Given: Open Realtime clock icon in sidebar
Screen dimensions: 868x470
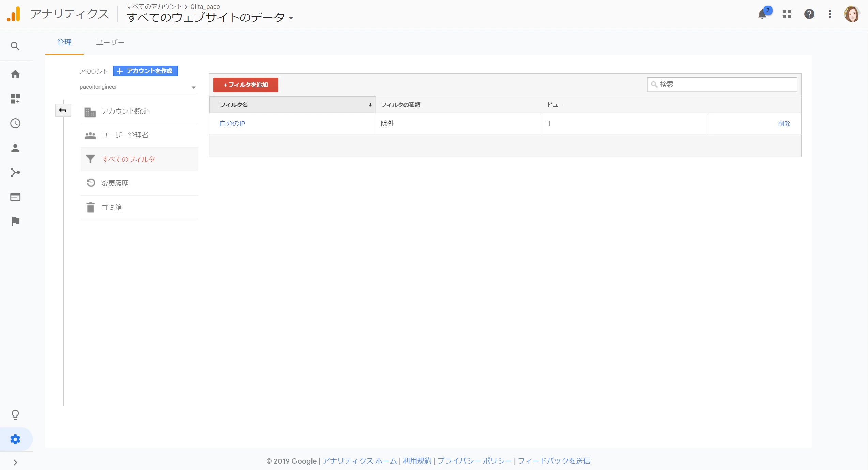Looking at the screenshot, I should 15,123.
